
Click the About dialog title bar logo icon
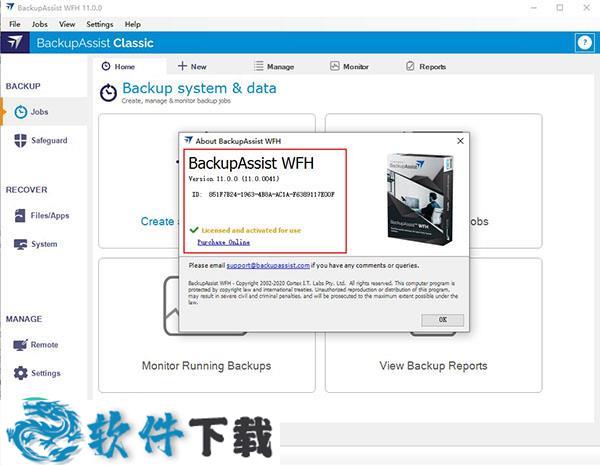click(188, 140)
